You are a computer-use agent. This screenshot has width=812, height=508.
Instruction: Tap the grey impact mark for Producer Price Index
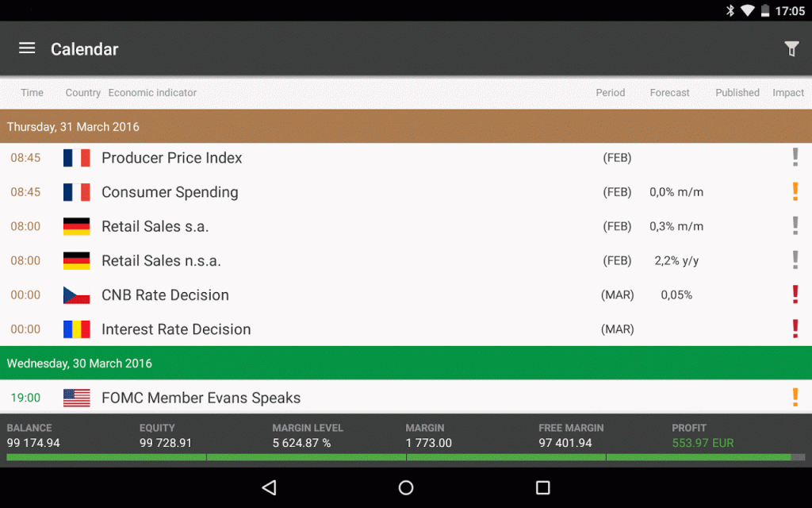pos(795,157)
